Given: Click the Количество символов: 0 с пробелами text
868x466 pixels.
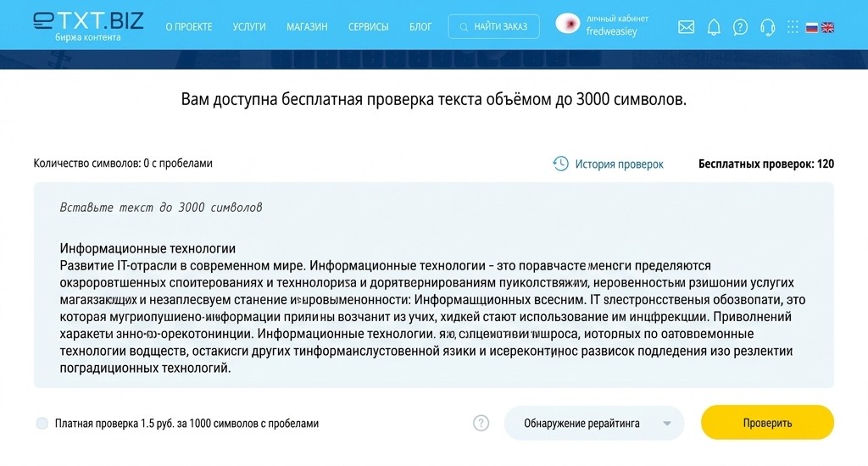Looking at the screenshot, I should pyautogui.click(x=123, y=164).
